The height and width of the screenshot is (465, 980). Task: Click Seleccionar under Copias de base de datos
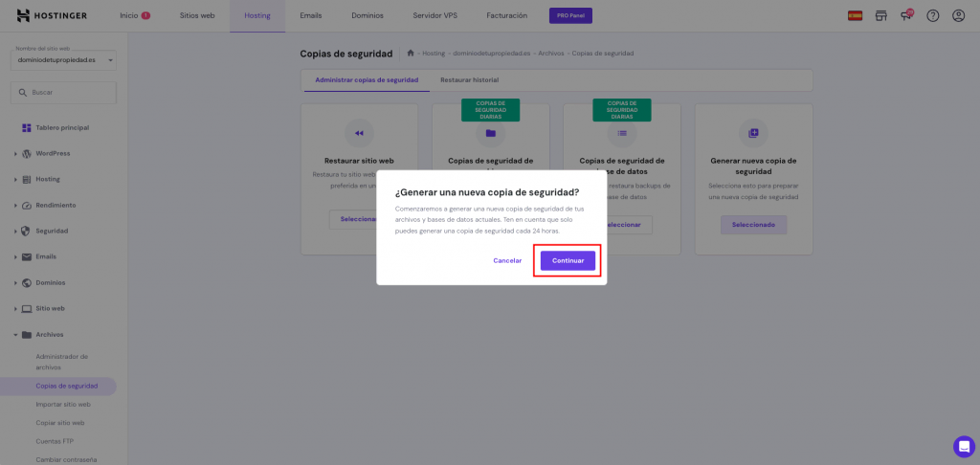tap(630, 225)
